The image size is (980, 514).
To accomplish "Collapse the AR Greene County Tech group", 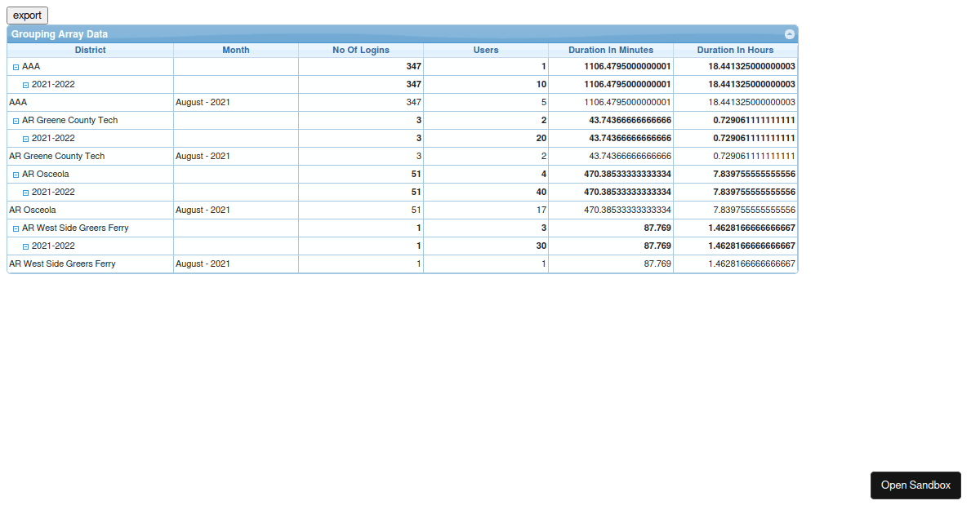I will coord(16,121).
